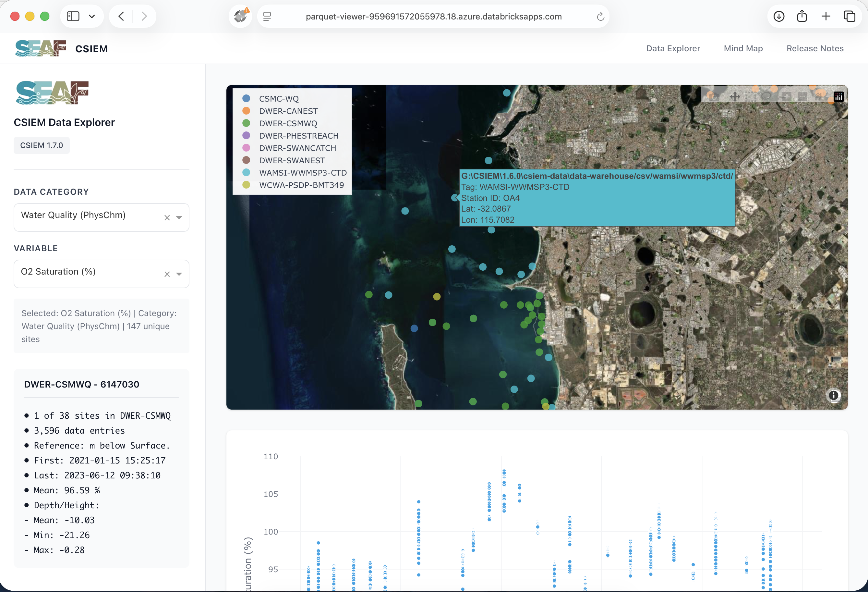This screenshot has width=868, height=592.
Task: Clear the O2 Saturation selection with the X
Action: pos(167,274)
